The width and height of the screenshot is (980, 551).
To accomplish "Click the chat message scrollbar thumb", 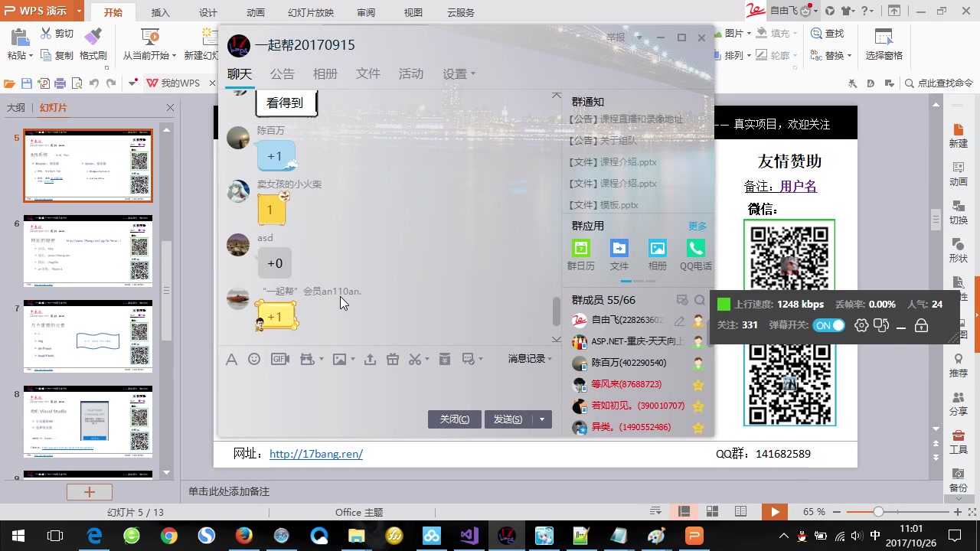I will point(557,311).
